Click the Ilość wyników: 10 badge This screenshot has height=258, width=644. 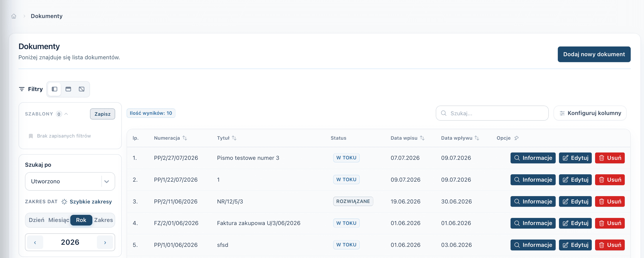point(151,113)
